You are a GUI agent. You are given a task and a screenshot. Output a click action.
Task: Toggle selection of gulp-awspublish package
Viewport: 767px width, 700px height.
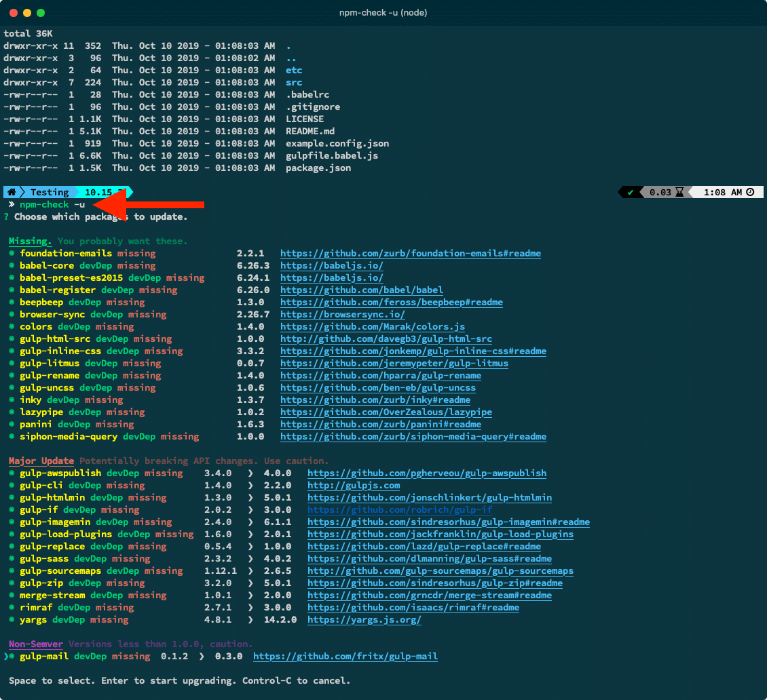tap(12, 473)
